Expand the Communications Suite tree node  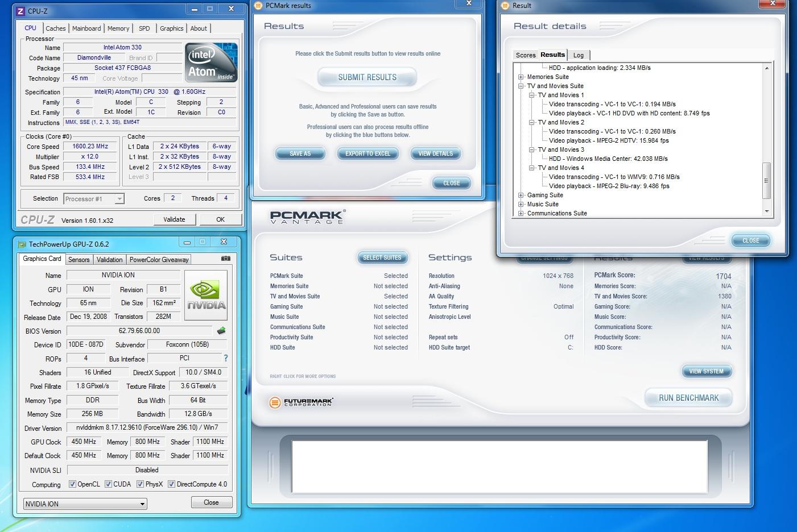click(x=521, y=213)
